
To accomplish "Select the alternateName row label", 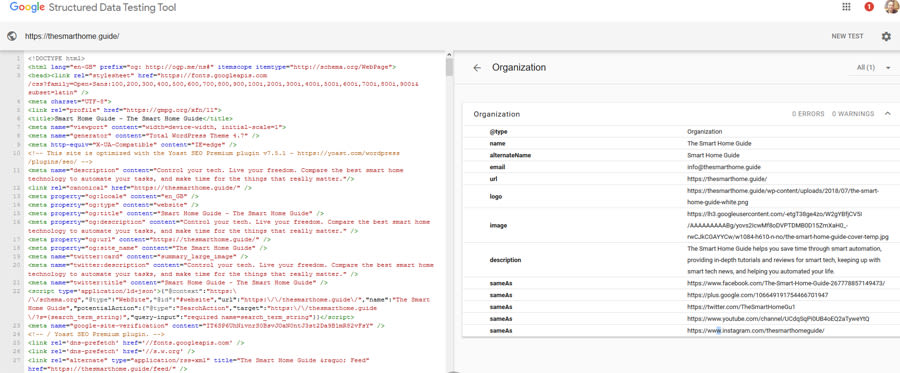I will pos(509,155).
